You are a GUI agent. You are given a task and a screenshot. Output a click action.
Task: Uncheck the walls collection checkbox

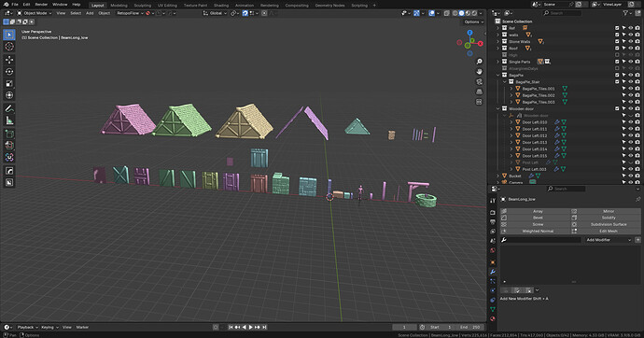[x=617, y=35]
